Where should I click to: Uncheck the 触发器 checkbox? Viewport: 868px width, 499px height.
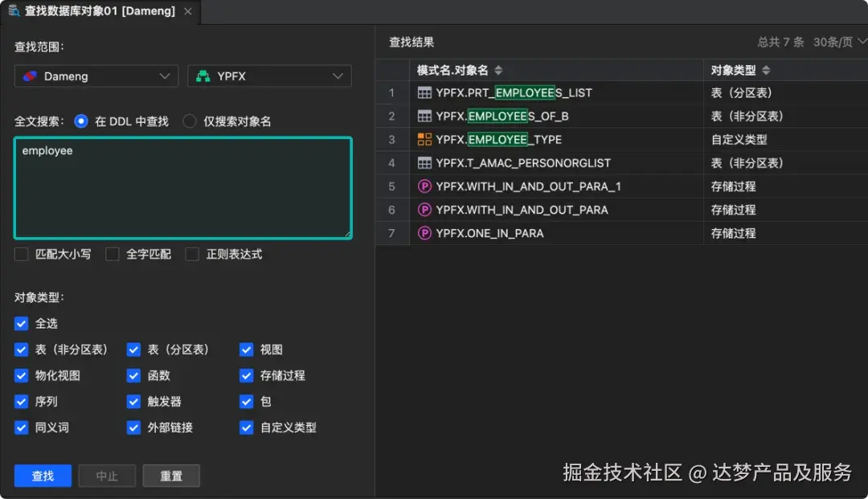[133, 402]
